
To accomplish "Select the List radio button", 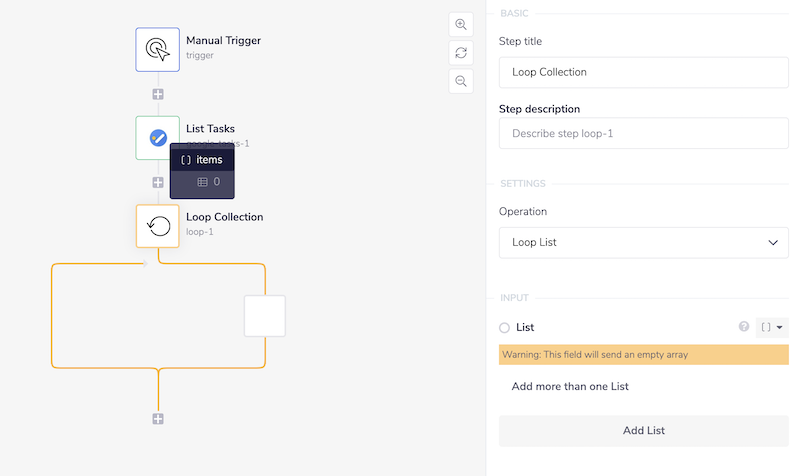I will pyautogui.click(x=504, y=328).
